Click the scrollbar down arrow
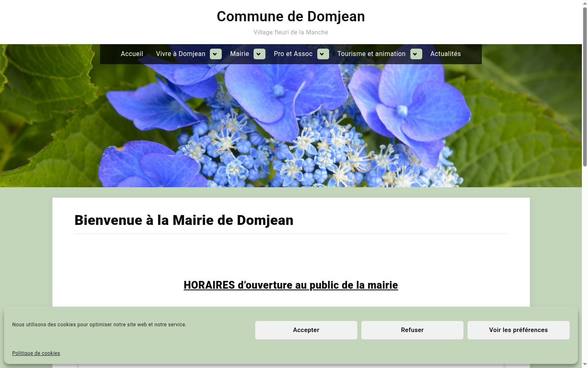This screenshot has height=368, width=588. (x=585, y=364)
